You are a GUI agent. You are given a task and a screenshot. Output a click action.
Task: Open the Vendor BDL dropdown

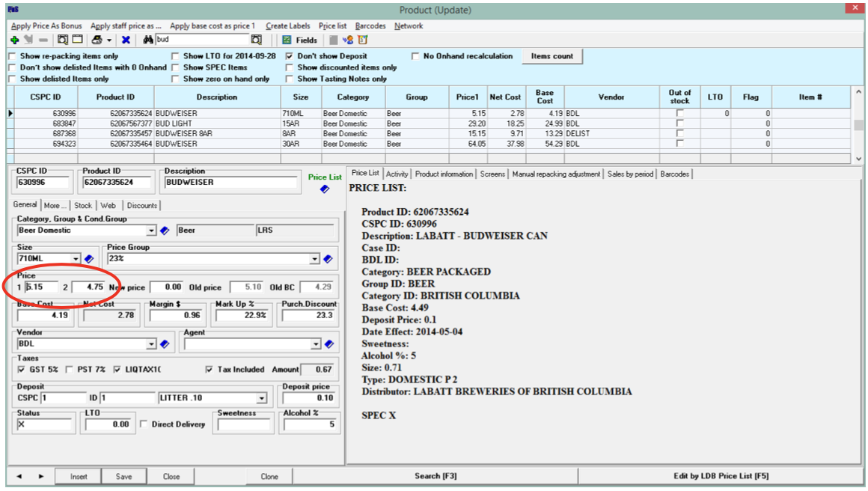click(x=151, y=344)
